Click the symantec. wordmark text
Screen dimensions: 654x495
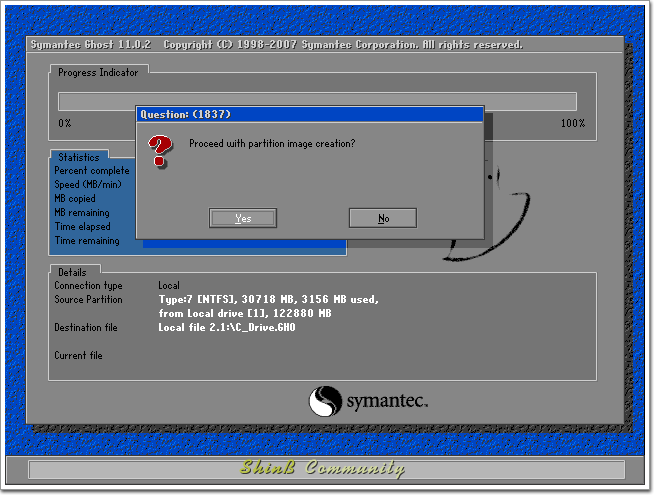[387, 401]
